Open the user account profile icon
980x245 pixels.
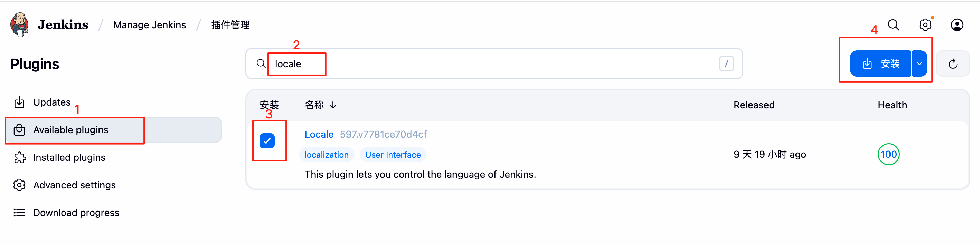957,25
